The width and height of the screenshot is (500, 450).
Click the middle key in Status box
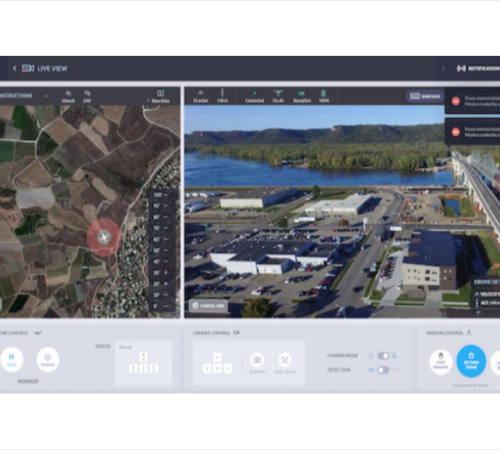pyautogui.click(x=143, y=368)
